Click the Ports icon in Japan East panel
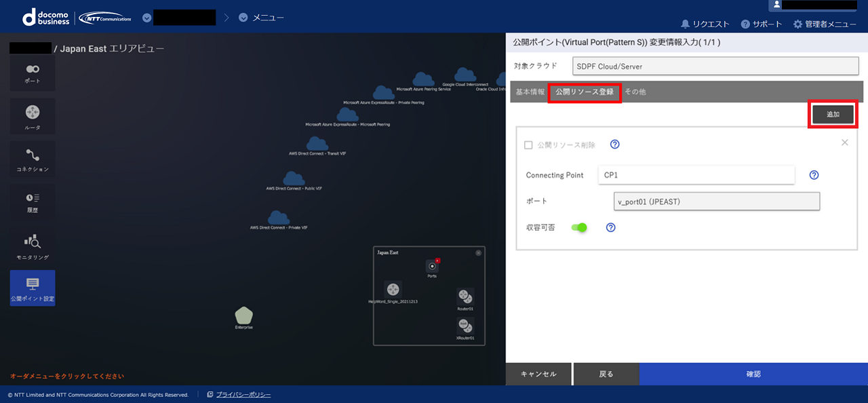868x403 pixels. coord(432,265)
